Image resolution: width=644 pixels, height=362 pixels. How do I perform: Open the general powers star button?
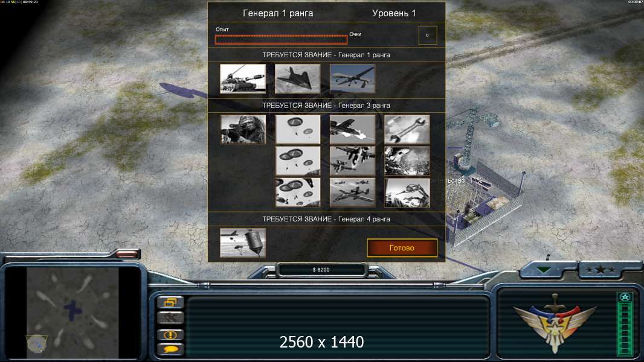(x=601, y=270)
